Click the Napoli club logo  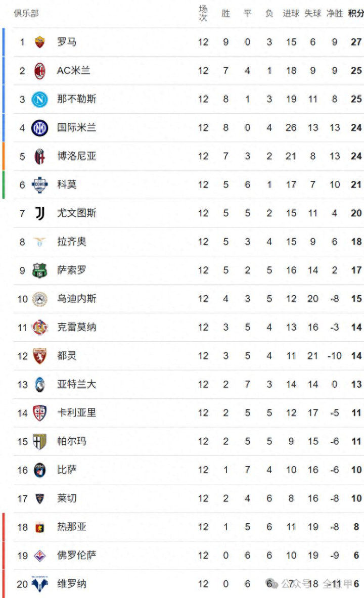(39, 99)
